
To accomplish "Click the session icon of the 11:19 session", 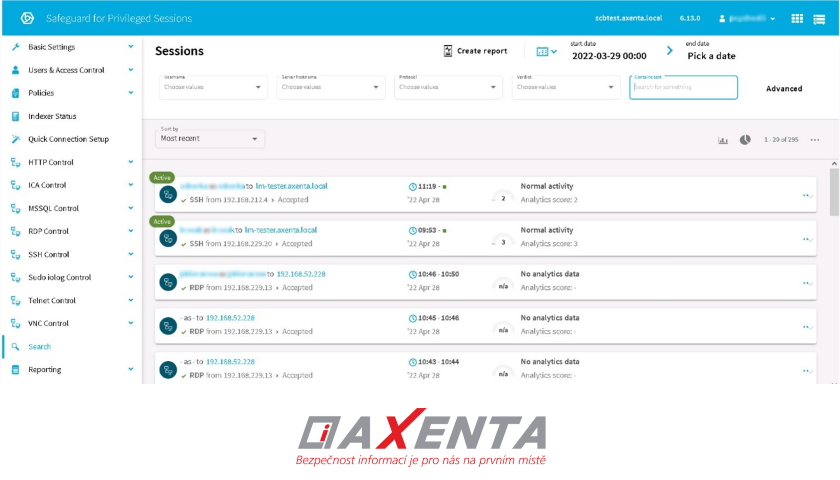I will [x=168, y=194].
